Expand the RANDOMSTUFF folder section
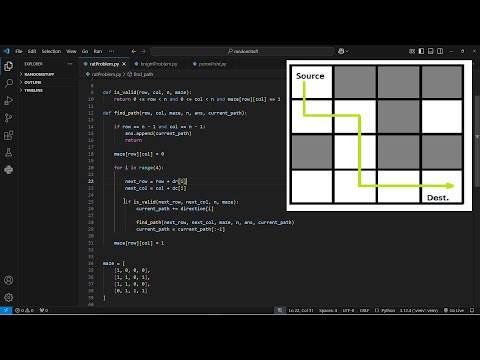 pyautogui.click(x=48, y=74)
